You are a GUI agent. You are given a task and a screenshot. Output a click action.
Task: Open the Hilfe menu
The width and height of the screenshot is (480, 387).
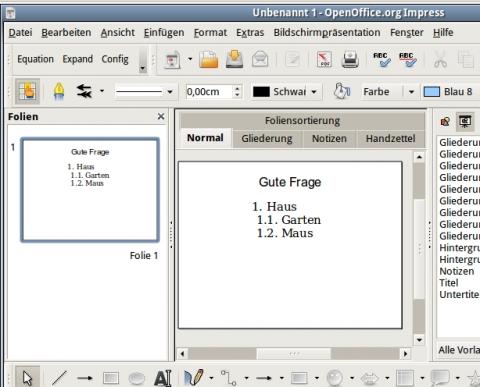(x=443, y=33)
